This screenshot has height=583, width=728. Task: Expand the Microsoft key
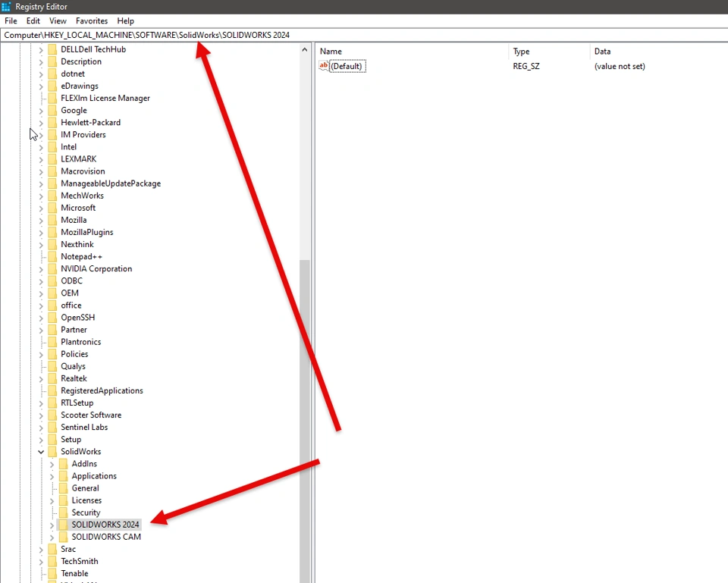pyautogui.click(x=41, y=208)
